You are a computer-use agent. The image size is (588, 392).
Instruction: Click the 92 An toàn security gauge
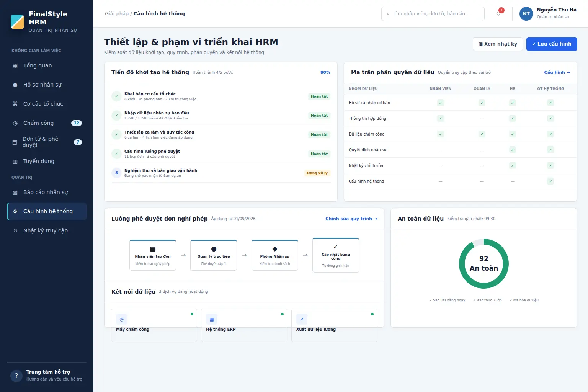[484, 264]
